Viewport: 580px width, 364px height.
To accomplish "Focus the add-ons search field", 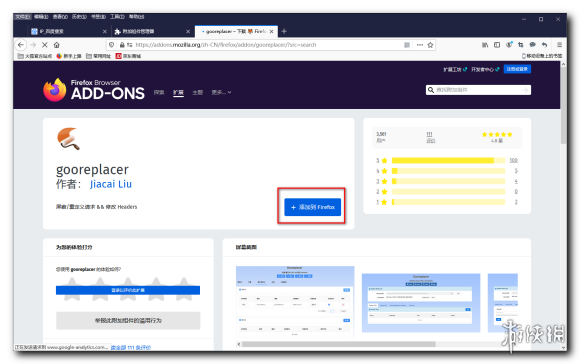I will [x=478, y=90].
